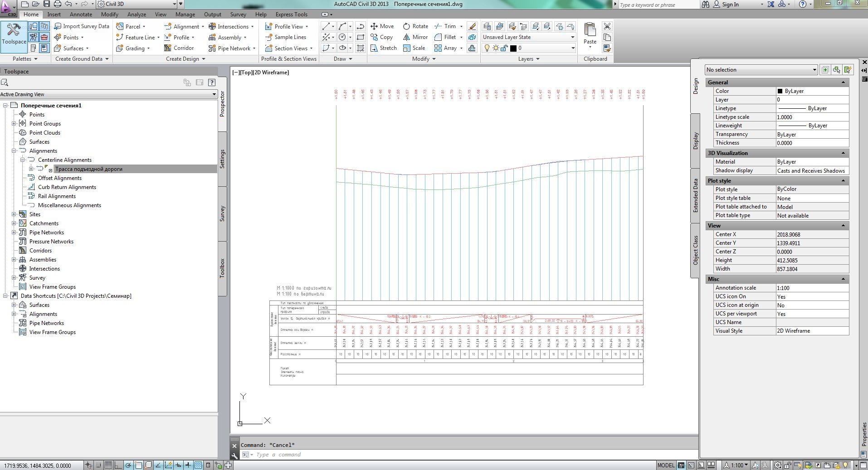
Task: Toggle Grid Display in status bar
Action: point(108,465)
